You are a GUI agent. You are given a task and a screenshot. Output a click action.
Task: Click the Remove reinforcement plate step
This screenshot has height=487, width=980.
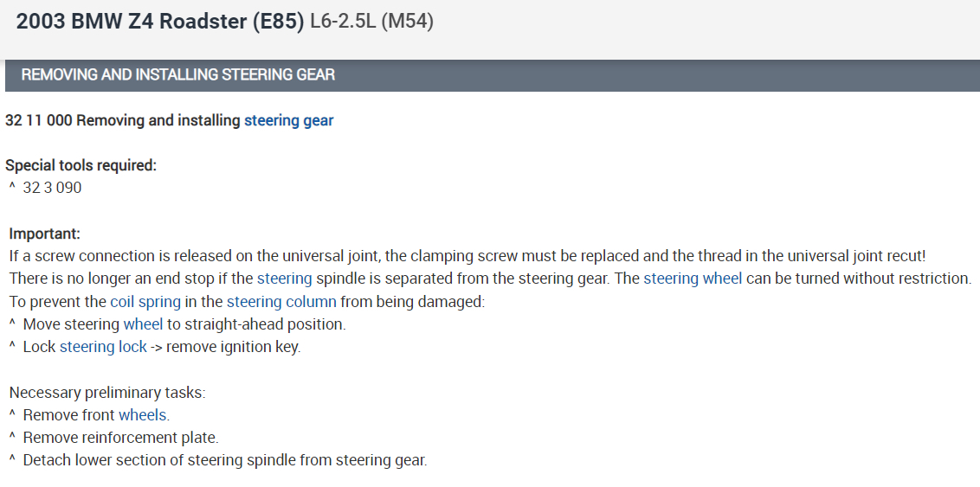point(120,438)
